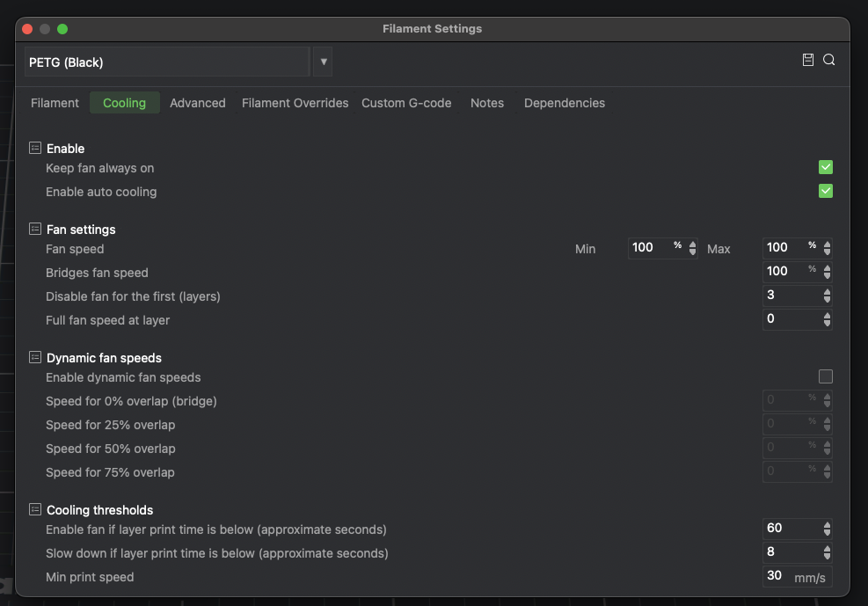Open the Filament Overrides tab
Screen dimensions: 868x606
(x=295, y=103)
